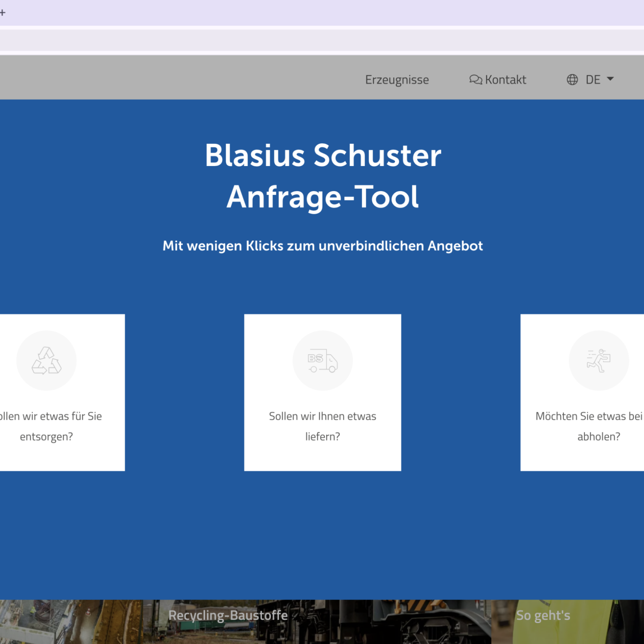Open the So geht's banner
644x644 pixels.
click(x=543, y=615)
